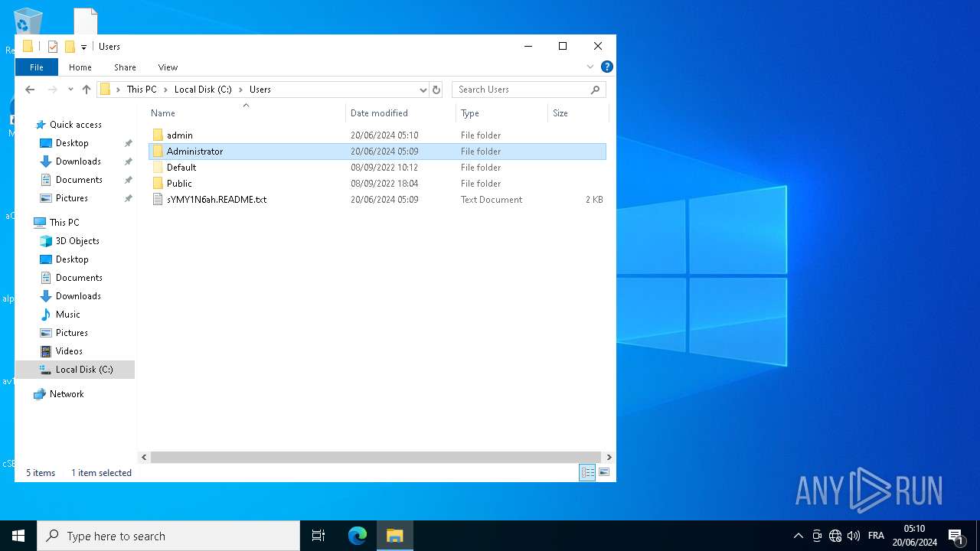Click the New folder quick access icon
Image resolution: width=980 pixels, height=551 pixels.
point(70,47)
